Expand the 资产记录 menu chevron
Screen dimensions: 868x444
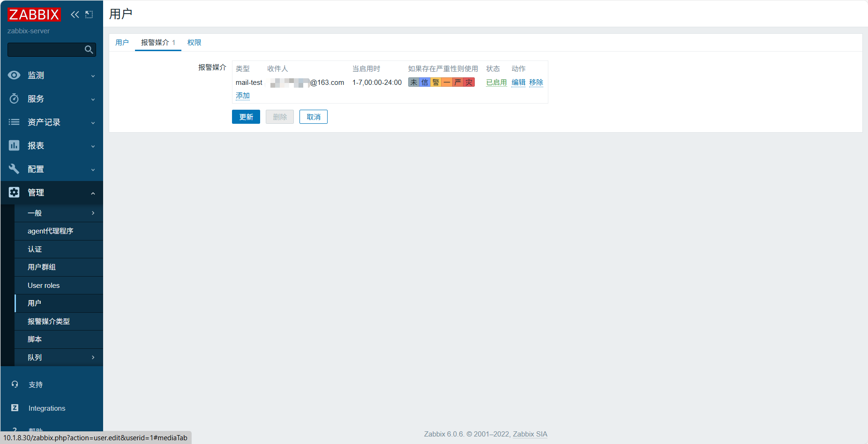coord(93,123)
